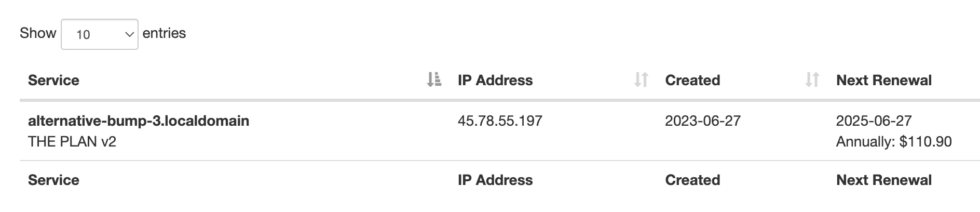Open the entries-per-page dropdown showing 10
980x212 pixels.
(99, 34)
